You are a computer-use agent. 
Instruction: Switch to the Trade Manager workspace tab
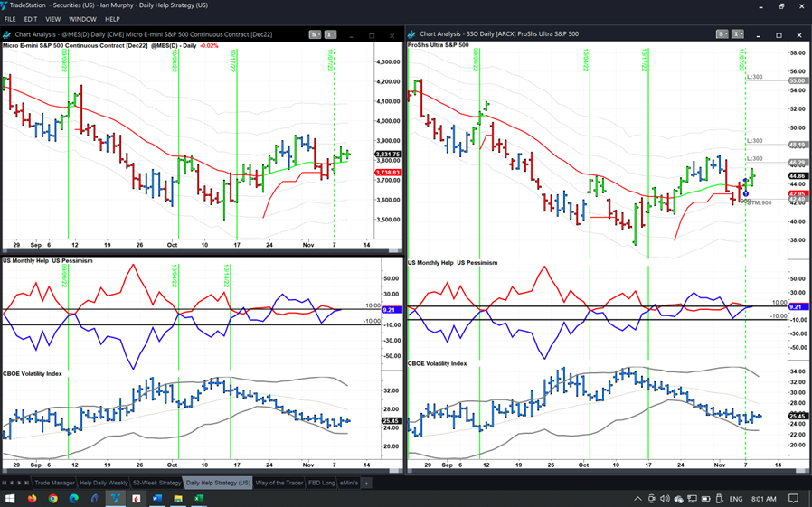point(54,483)
